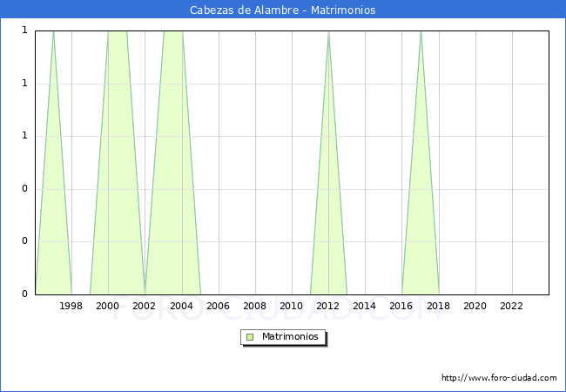Image resolution: width=566 pixels, height=392 pixels.
Task: Open the foro-ciudad.com URL link
Action: (499, 378)
